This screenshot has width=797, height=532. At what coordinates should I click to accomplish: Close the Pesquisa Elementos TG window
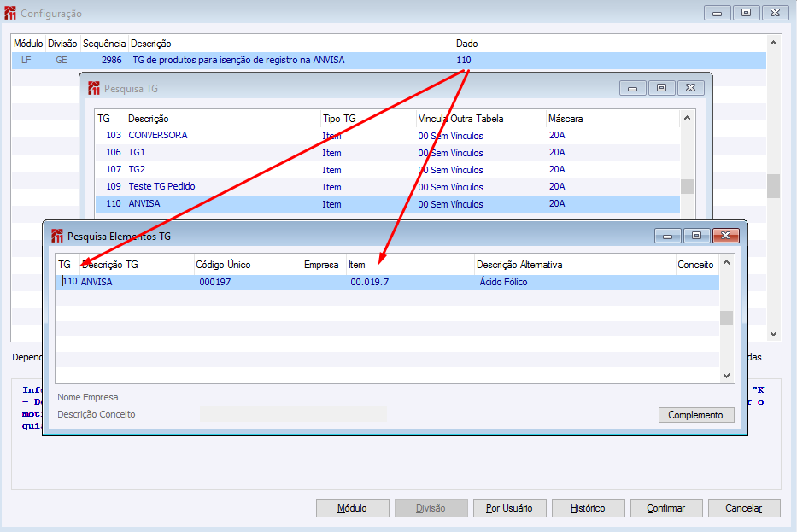(x=726, y=236)
